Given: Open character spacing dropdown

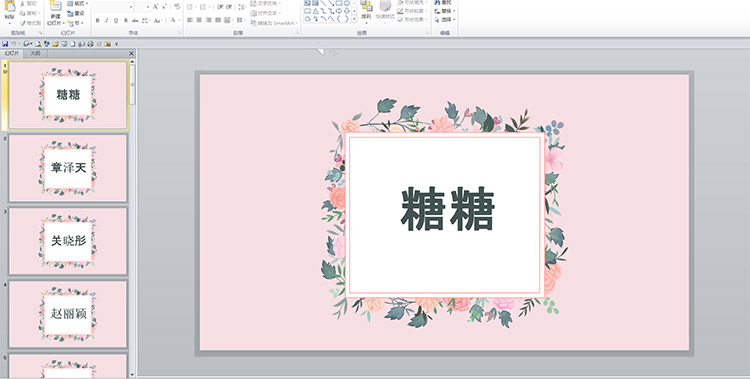Looking at the screenshot, I should (145, 21).
